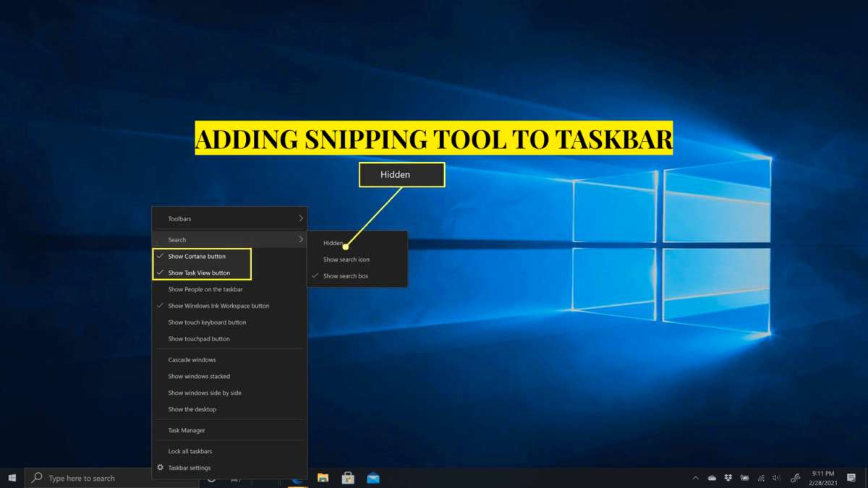Toggle Lock all taskbars

click(x=229, y=451)
